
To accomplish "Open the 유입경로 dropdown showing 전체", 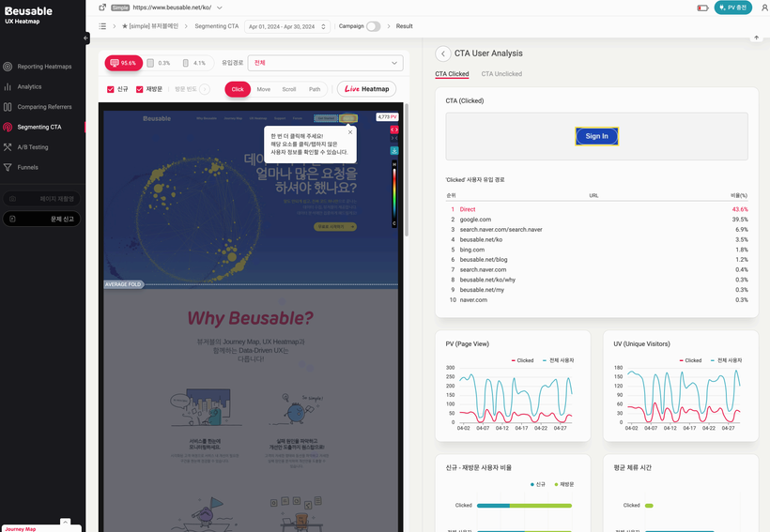I will 325,63.
